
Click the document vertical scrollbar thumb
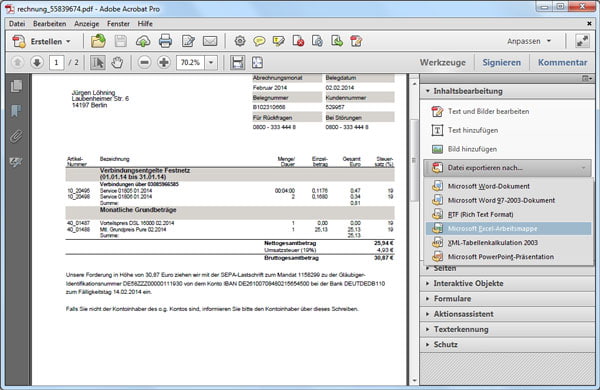(x=414, y=161)
